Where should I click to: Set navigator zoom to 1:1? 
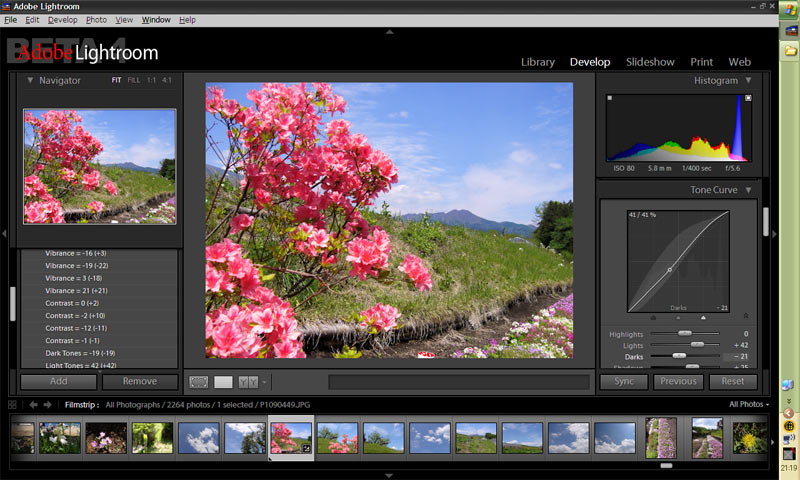pos(152,80)
